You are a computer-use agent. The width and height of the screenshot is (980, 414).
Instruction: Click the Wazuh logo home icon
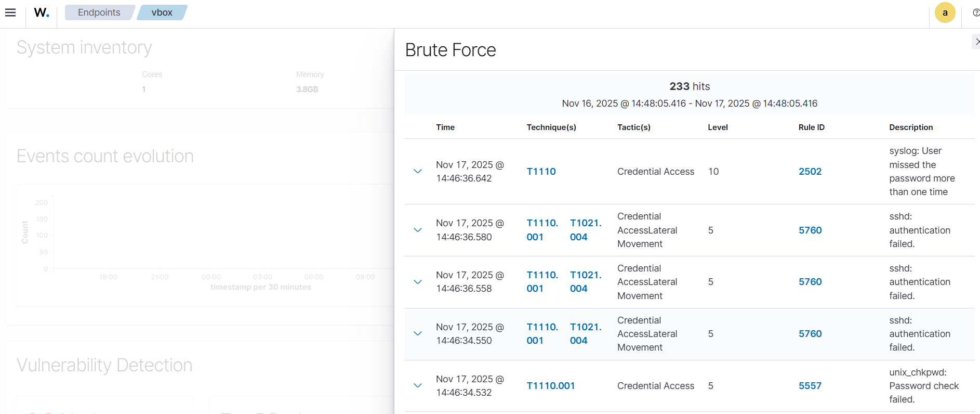[42, 12]
